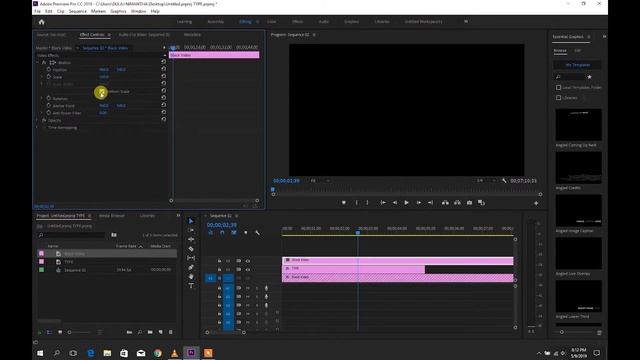Select the Track Select Forward tool
The image size is (640, 360).
[191, 230]
